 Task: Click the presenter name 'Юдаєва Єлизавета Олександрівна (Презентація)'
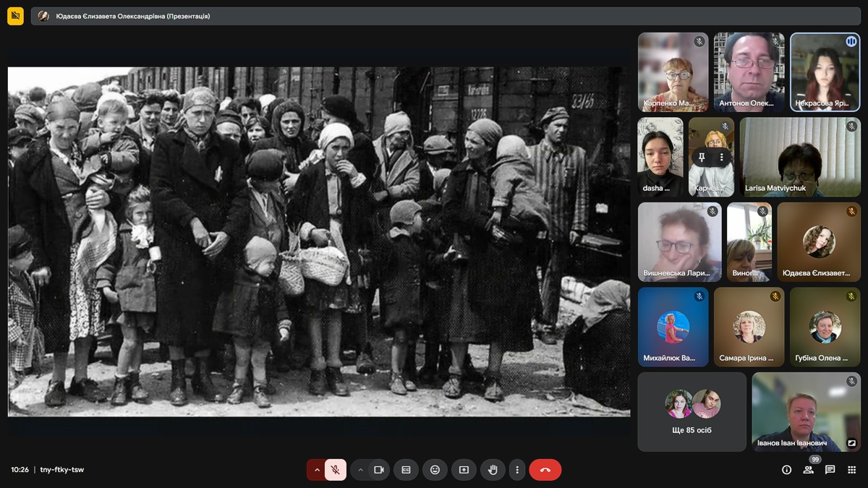coord(133,16)
